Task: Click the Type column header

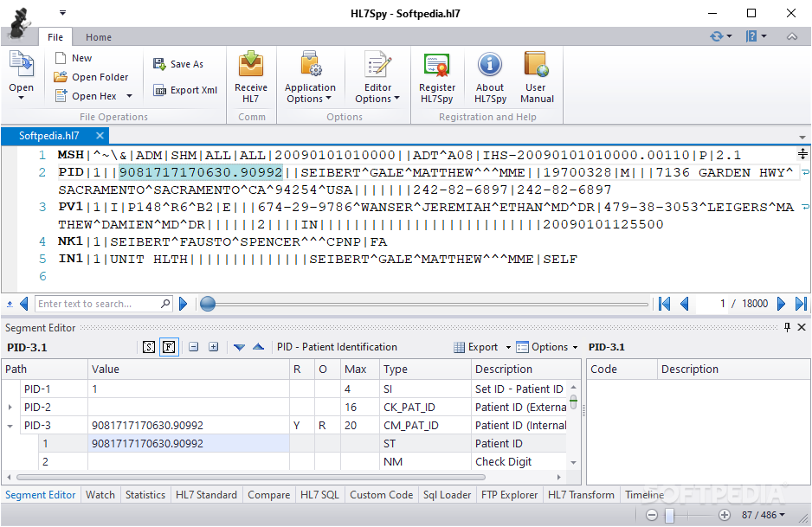Action: 425,370
